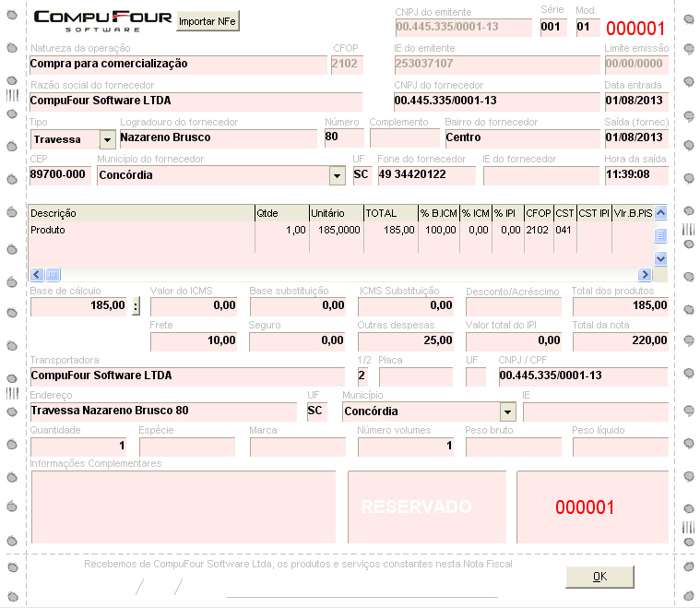Click the CompuFour Software logo

[101, 20]
